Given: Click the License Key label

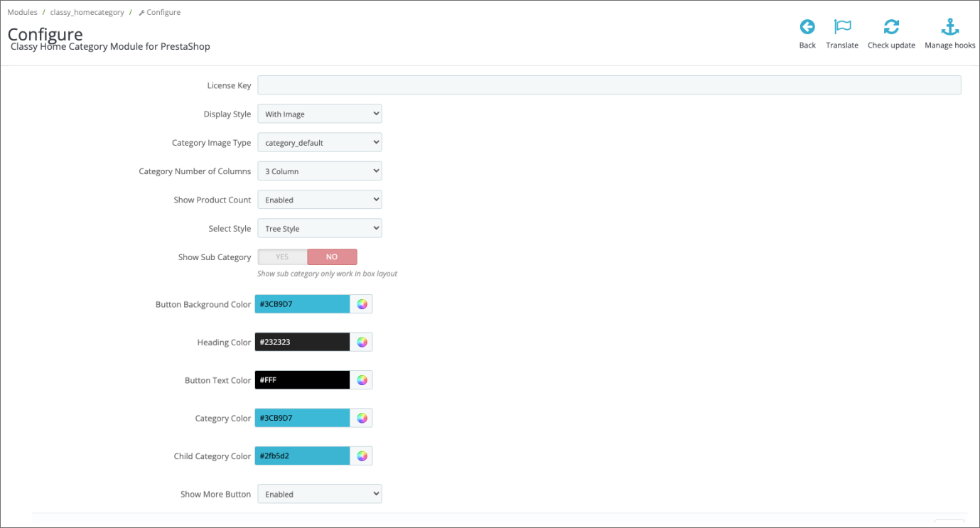Looking at the screenshot, I should coord(229,85).
